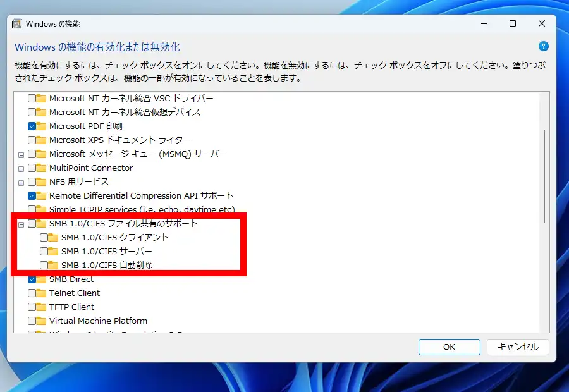
Task: Select the Microsoft PDF 印刷 label
Action: pyautogui.click(x=86, y=126)
